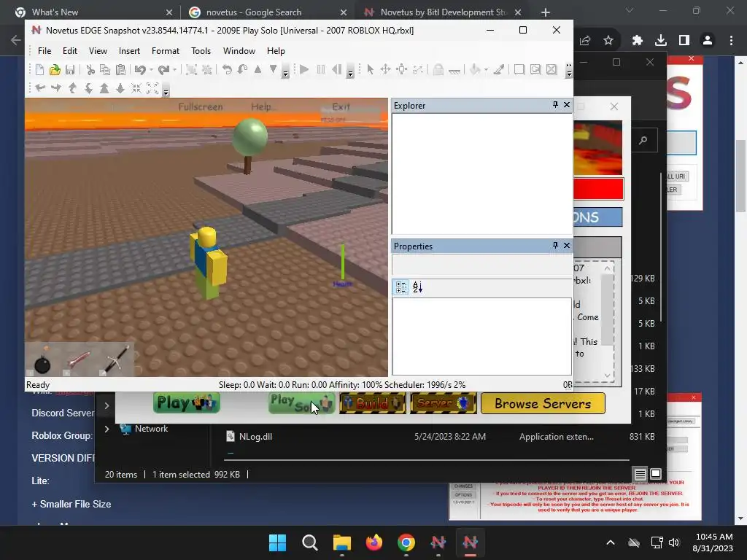Click the Redo arrow icon
Viewport: 747px width, 560px height.
[163, 70]
